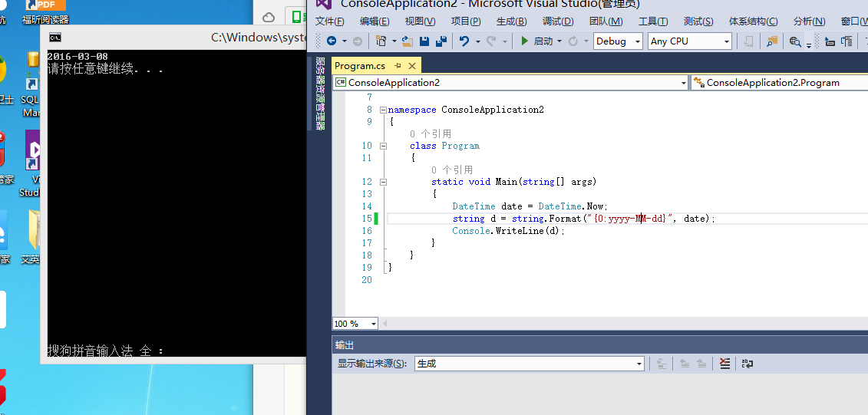Open the Debug configuration dropdown
This screenshot has height=415, width=868.
coord(618,41)
